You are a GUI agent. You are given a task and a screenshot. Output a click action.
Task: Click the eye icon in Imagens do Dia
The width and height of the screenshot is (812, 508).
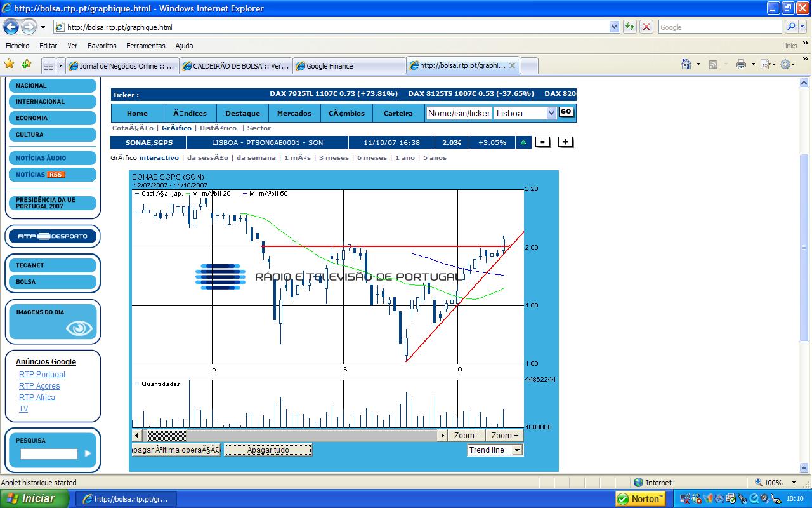pyautogui.click(x=79, y=328)
